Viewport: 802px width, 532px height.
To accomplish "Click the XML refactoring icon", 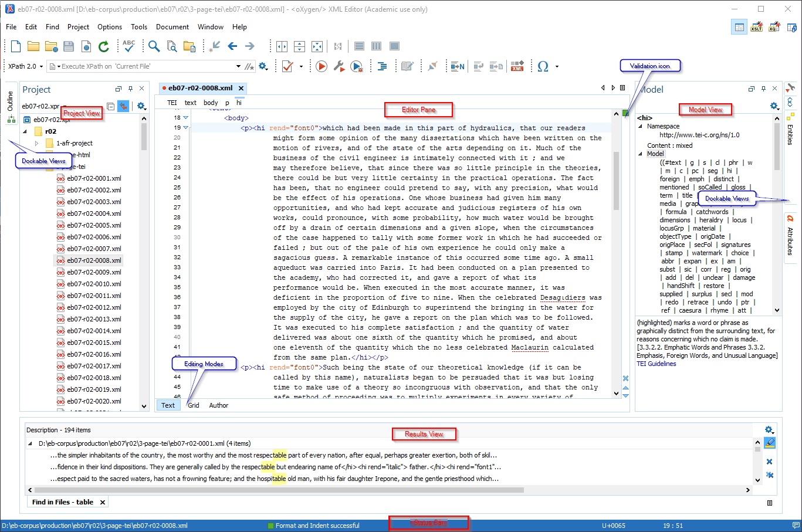I will point(517,66).
